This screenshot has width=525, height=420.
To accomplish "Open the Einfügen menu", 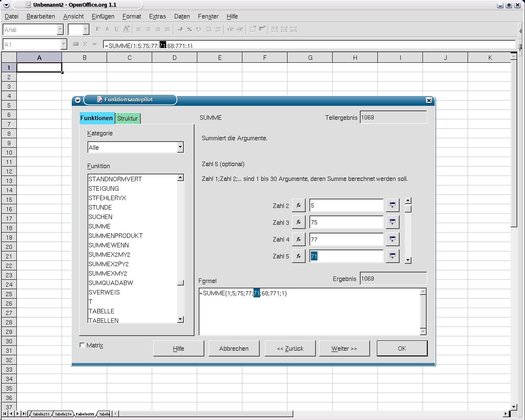I will [x=103, y=16].
